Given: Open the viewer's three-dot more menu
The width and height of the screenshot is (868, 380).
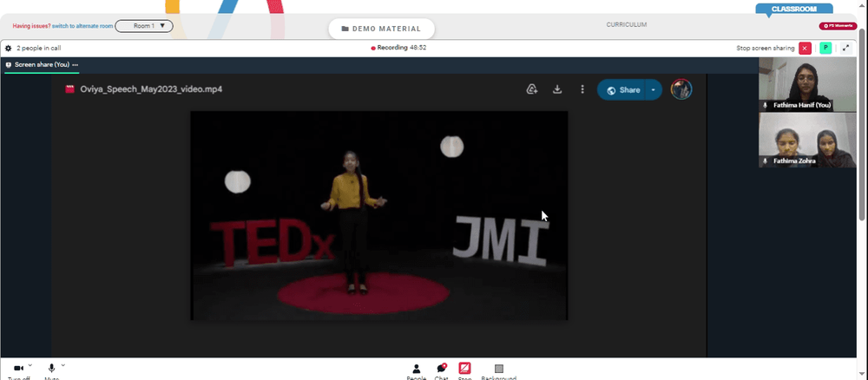Looking at the screenshot, I should coord(582,89).
